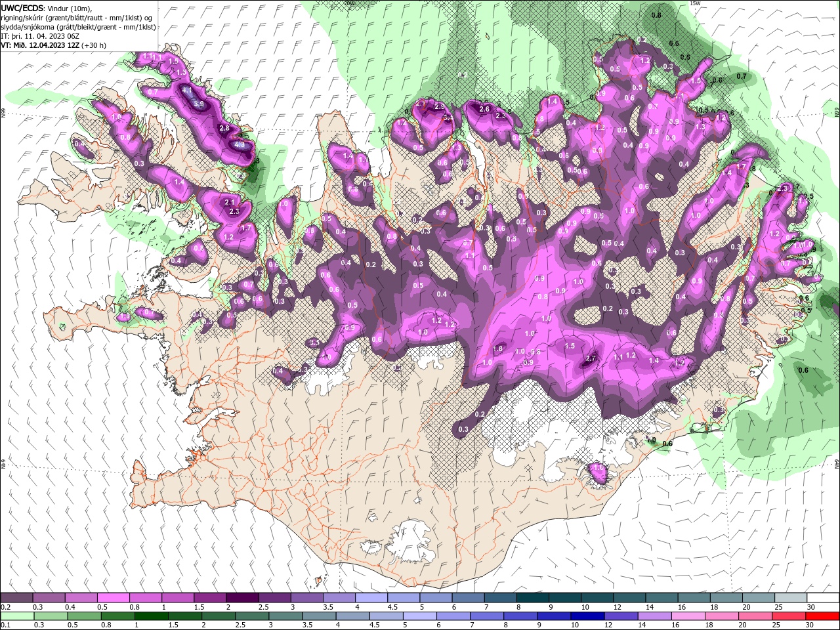Click the darkest green rain swatch for 1–1.5
Viewport: 840px width, 630px height.
[x=151, y=616]
